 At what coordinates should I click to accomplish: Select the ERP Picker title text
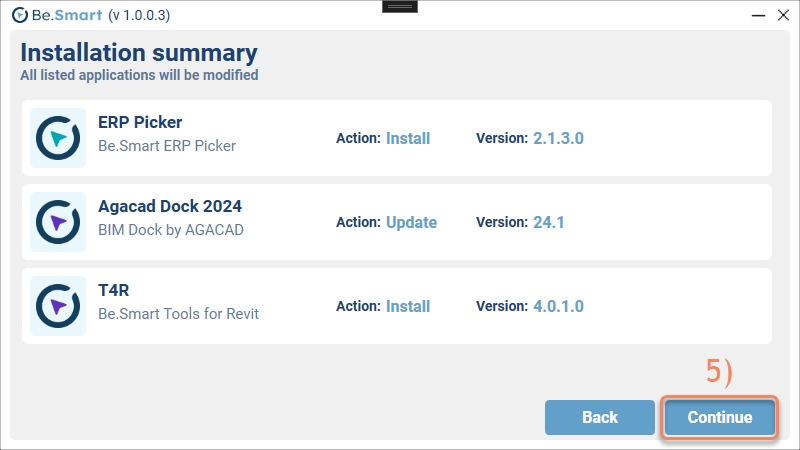pyautogui.click(x=140, y=122)
